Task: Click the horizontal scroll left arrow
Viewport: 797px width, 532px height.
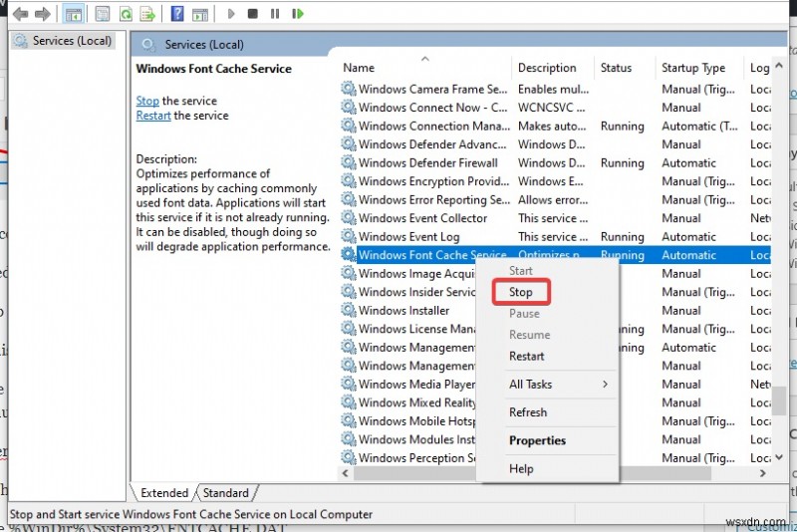Action: coord(346,473)
